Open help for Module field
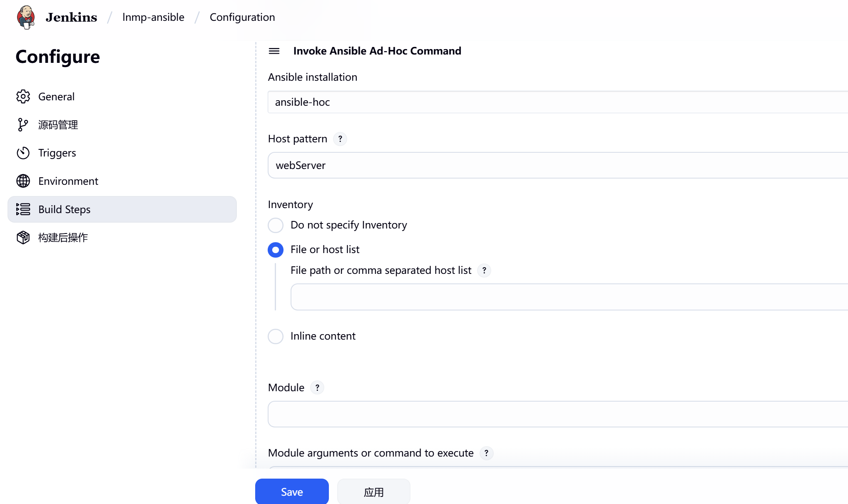Image resolution: width=848 pixels, height=504 pixels. [317, 387]
